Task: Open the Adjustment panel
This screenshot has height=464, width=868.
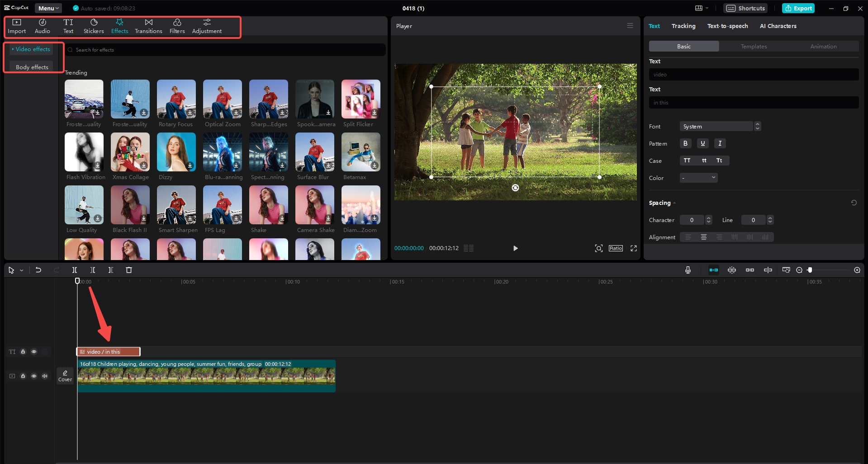Action: [x=206, y=26]
